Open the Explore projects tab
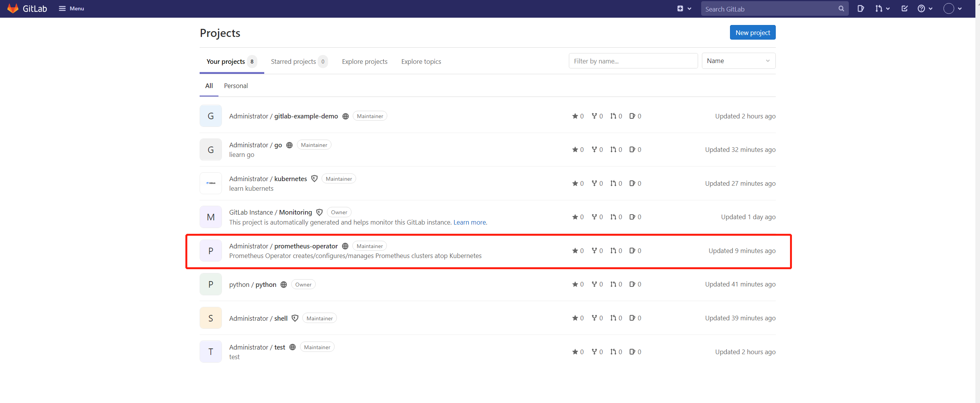This screenshot has height=403, width=980. [365, 62]
